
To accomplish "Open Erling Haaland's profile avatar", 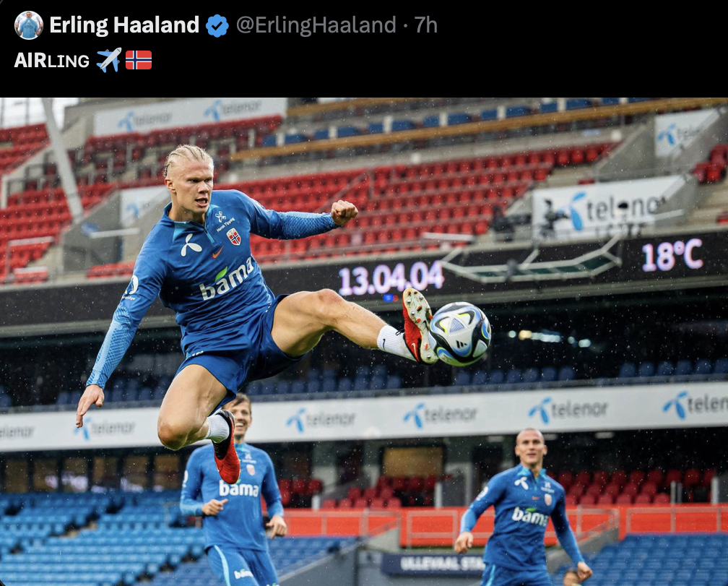I will tap(29, 25).
